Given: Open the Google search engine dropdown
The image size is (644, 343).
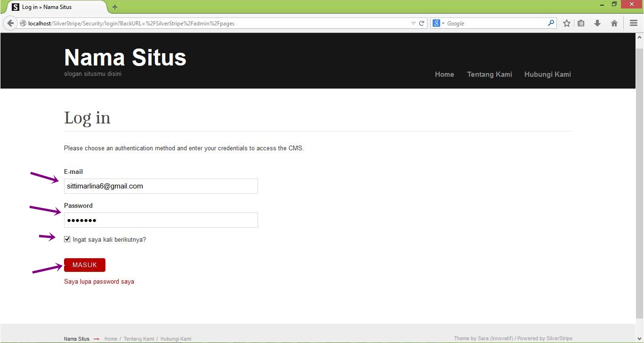Looking at the screenshot, I should [438, 23].
